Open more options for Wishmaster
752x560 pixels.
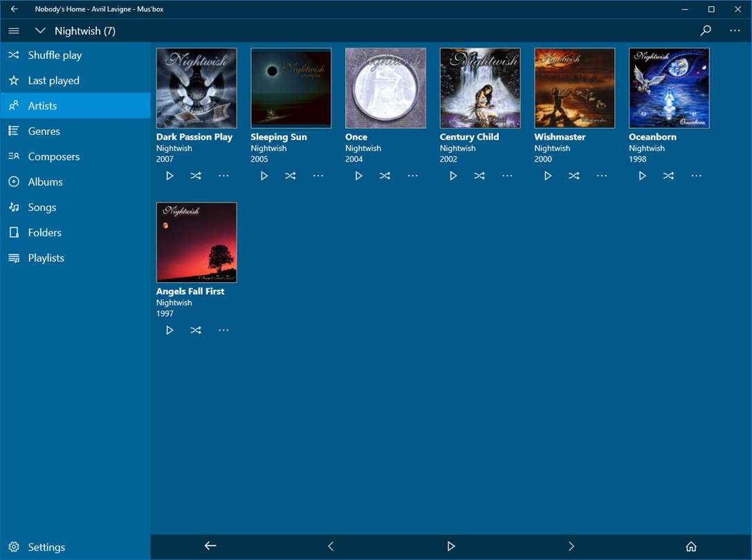pos(601,176)
